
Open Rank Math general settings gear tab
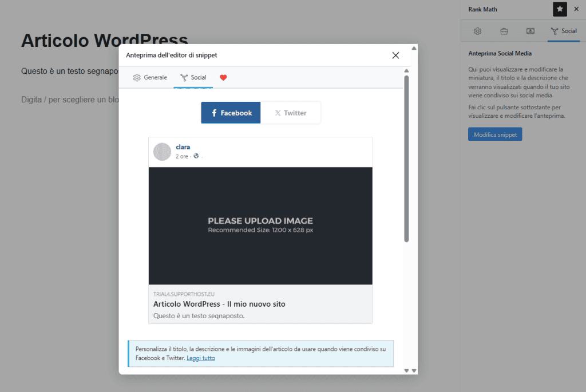pyautogui.click(x=477, y=31)
